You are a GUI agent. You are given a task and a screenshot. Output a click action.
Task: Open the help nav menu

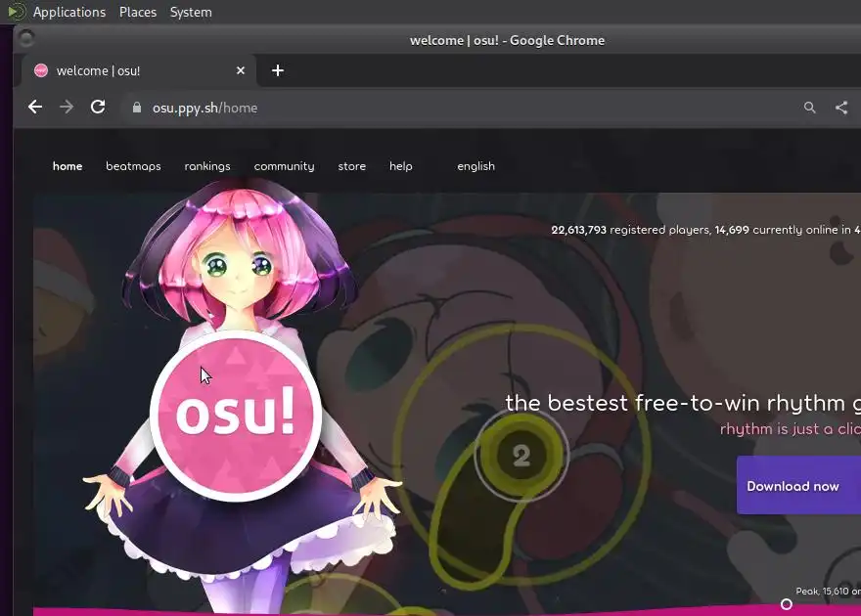[401, 166]
